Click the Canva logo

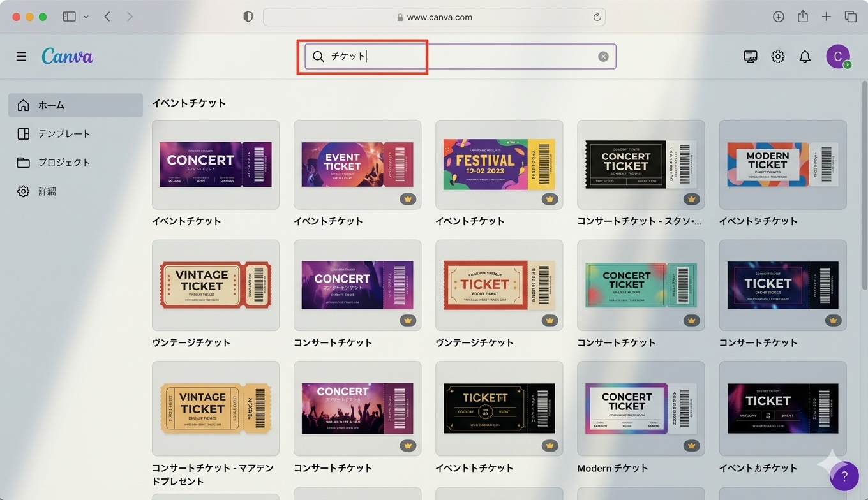pos(67,55)
